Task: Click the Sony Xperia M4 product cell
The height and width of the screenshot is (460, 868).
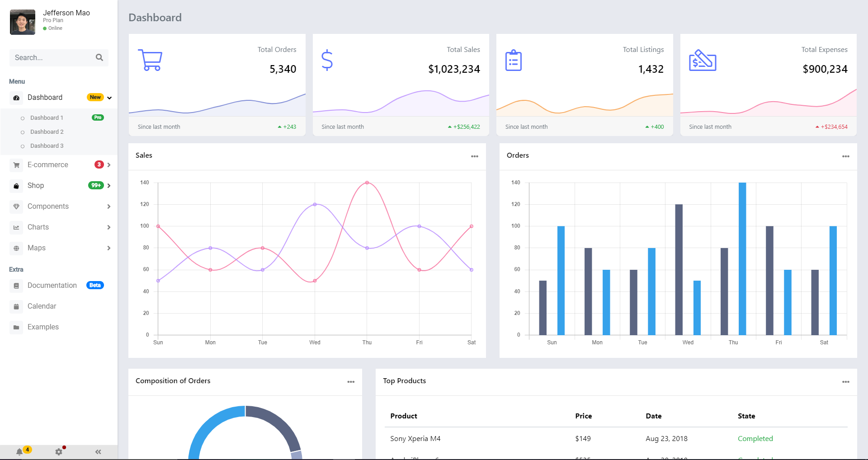Action: pos(415,439)
